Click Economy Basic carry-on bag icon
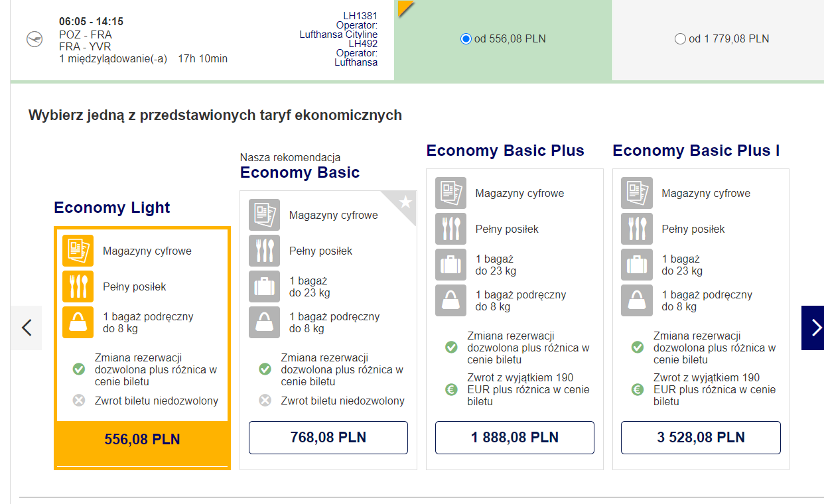The height and width of the screenshot is (504, 824). [265, 322]
